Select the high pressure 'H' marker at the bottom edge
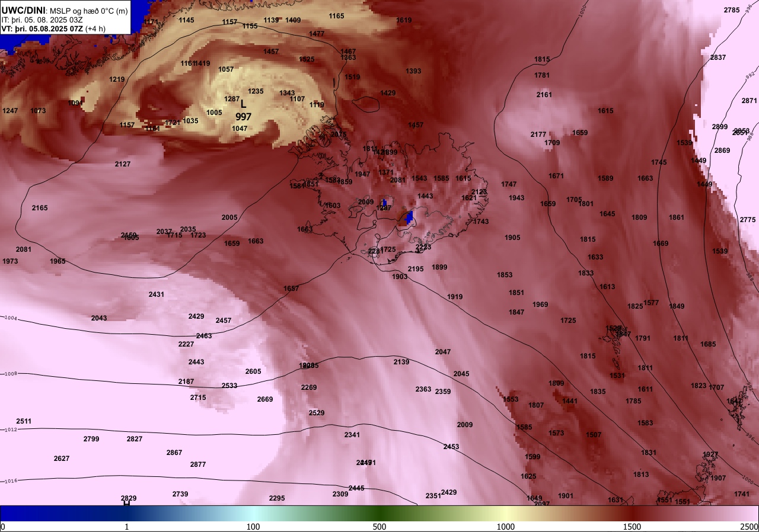 click(x=126, y=503)
